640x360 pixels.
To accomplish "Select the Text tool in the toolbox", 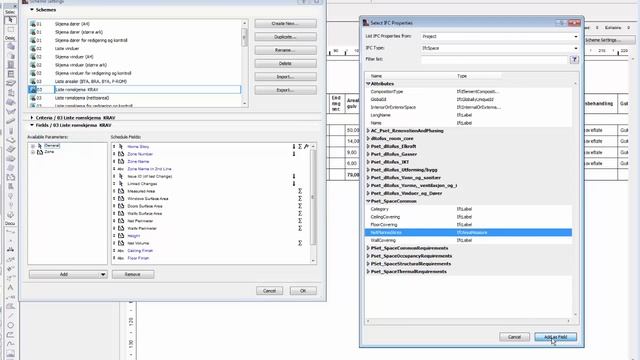I will click(x=11, y=287).
